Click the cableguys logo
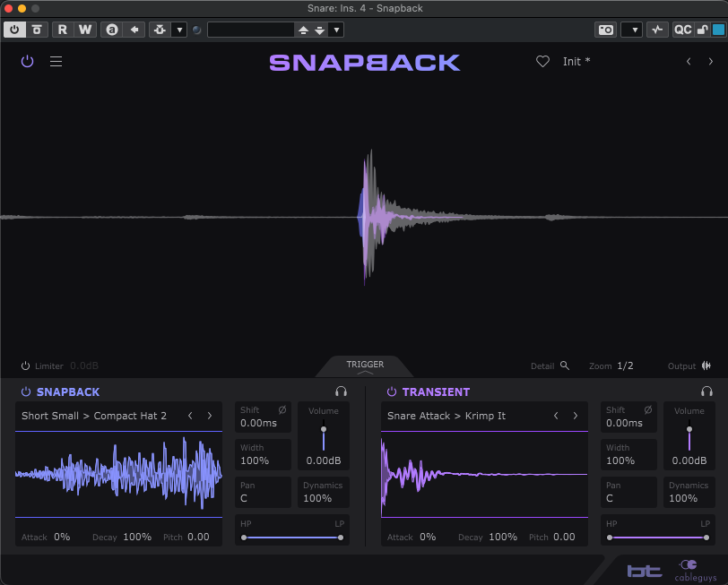Viewport: 728px width, 585px height. pyautogui.click(x=689, y=570)
